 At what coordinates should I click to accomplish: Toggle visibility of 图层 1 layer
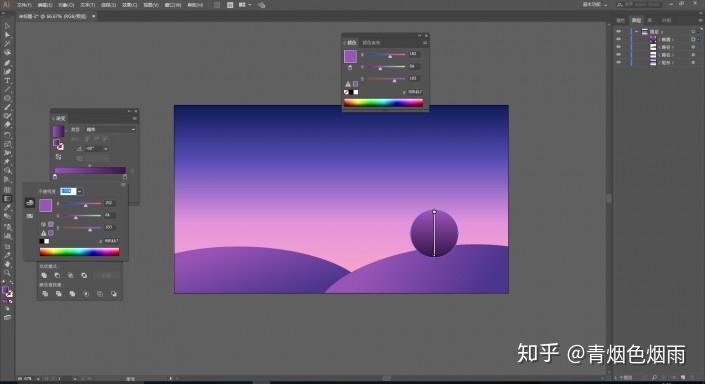pyautogui.click(x=619, y=31)
